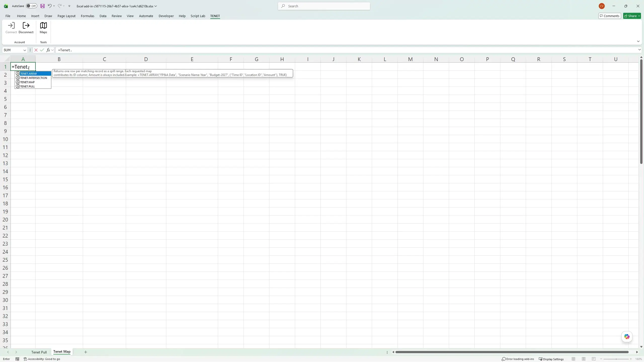Cancel the formula entry with the X icon
644x362 pixels.
pos(36,50)
